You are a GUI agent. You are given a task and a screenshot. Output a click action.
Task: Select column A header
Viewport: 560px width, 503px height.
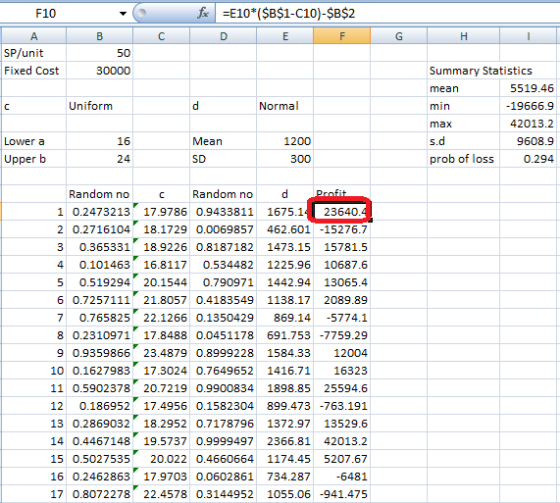click(34, 36)
